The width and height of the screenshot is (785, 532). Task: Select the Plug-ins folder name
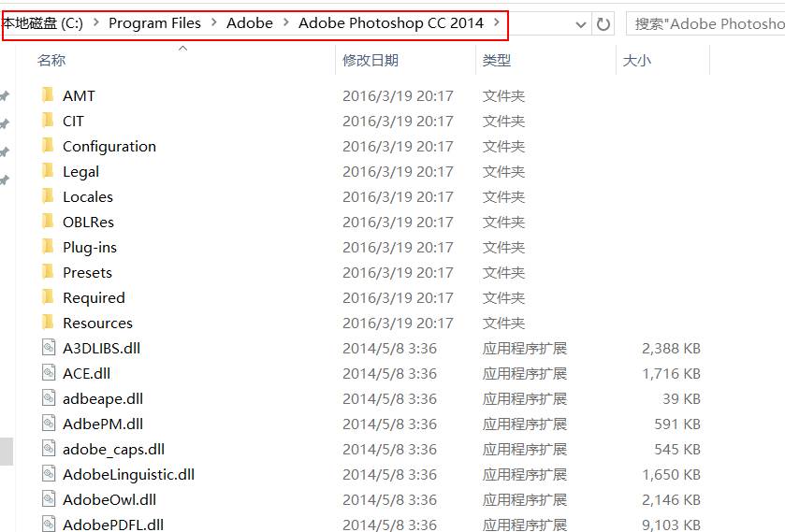click(x=90, y=248)
